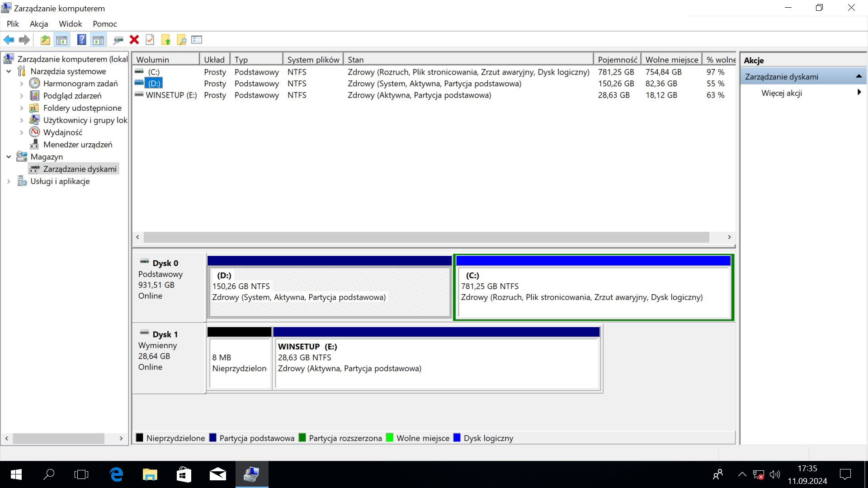Click the red X delete icon in toolbar
Image resolution: width=868 pixels, height=488 pixels.
coord(134,40)
